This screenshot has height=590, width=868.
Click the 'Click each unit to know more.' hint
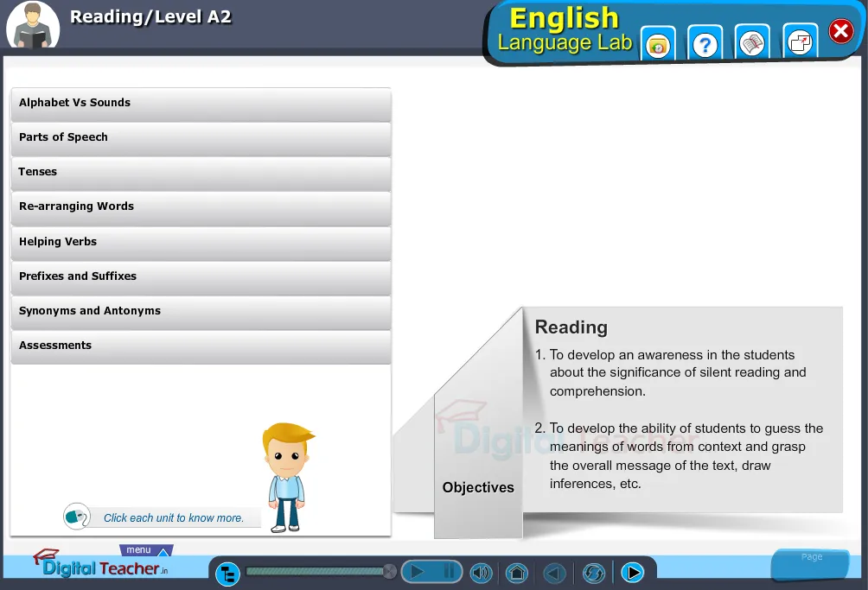(x=173, y=518)
